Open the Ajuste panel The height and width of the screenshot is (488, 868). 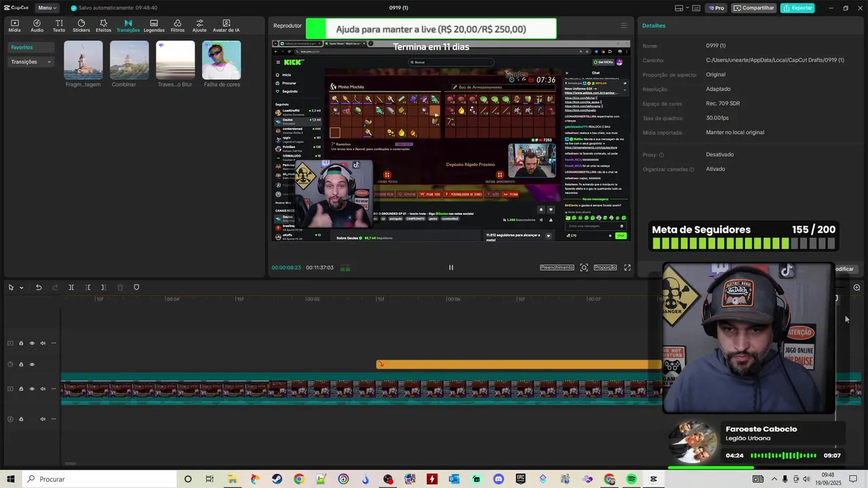(x=199, y=26)
